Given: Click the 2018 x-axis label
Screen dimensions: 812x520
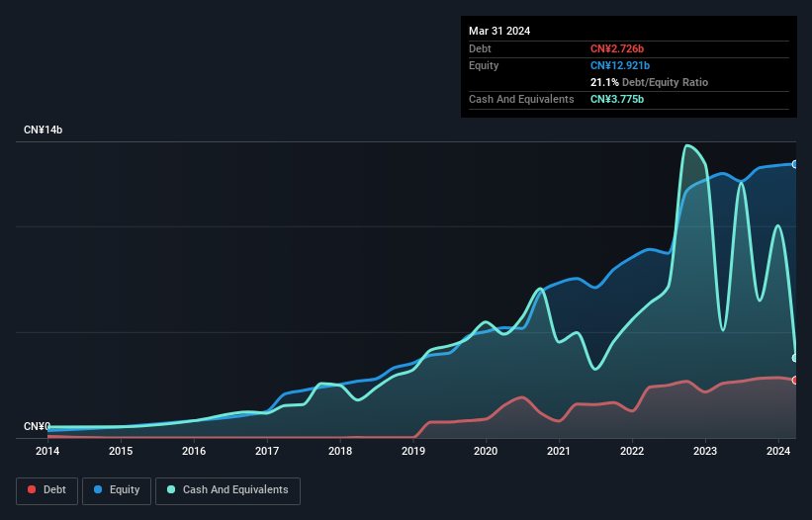Looking at the screenshot, I should 340,451.
